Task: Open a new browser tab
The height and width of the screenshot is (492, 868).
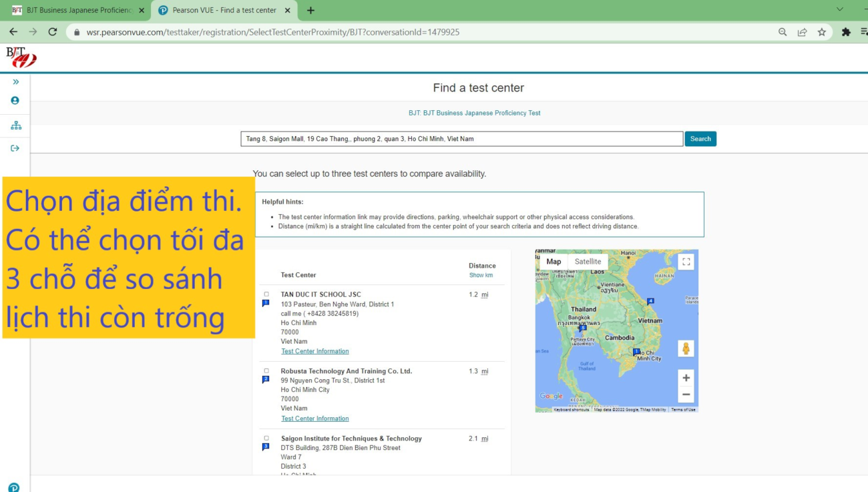Action: point(310,10)
